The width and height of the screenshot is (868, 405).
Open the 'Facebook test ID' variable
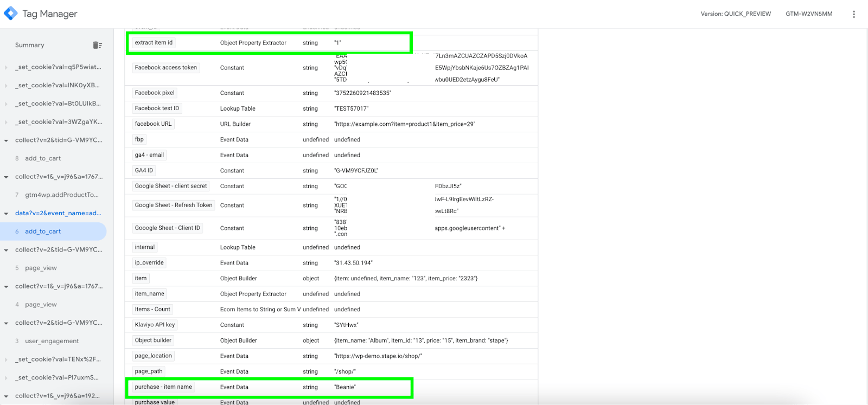point(157,108)
